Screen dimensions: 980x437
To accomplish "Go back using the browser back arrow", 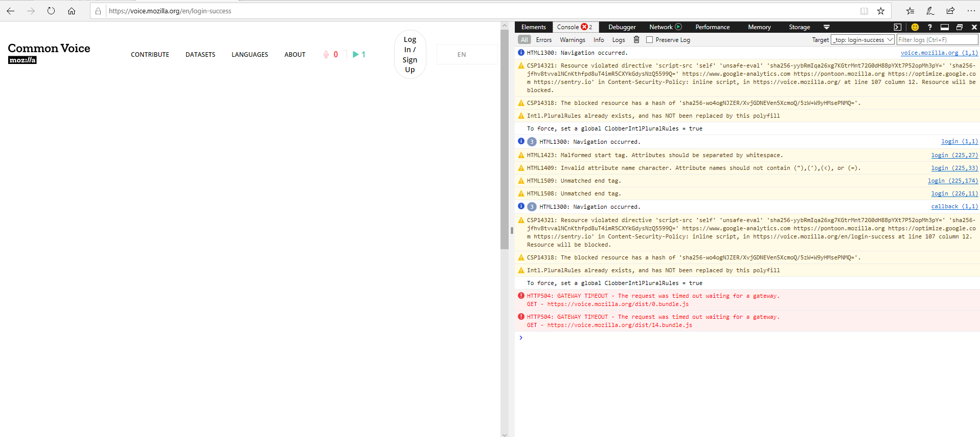I will [x=10, y=11].
